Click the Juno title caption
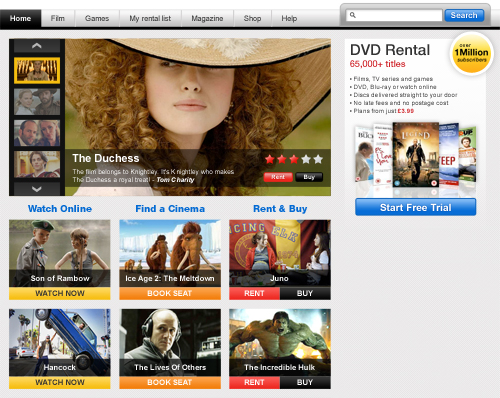 click(279, 278)
